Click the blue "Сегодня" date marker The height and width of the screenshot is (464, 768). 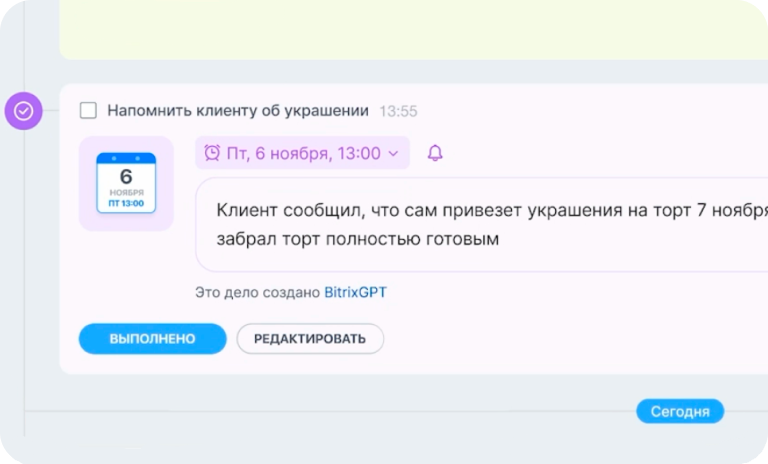pyautogui.click(x=680, y=411)
